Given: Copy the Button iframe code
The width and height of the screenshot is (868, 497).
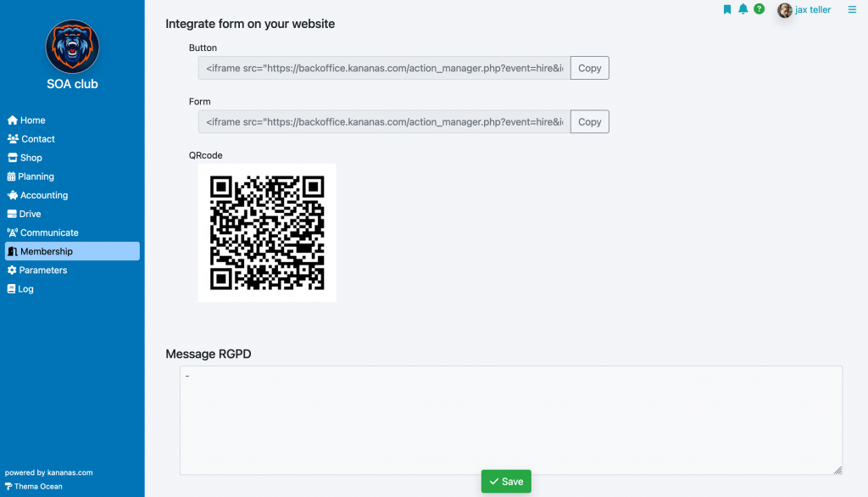Looking at the screenshot, I should point(590,68).
